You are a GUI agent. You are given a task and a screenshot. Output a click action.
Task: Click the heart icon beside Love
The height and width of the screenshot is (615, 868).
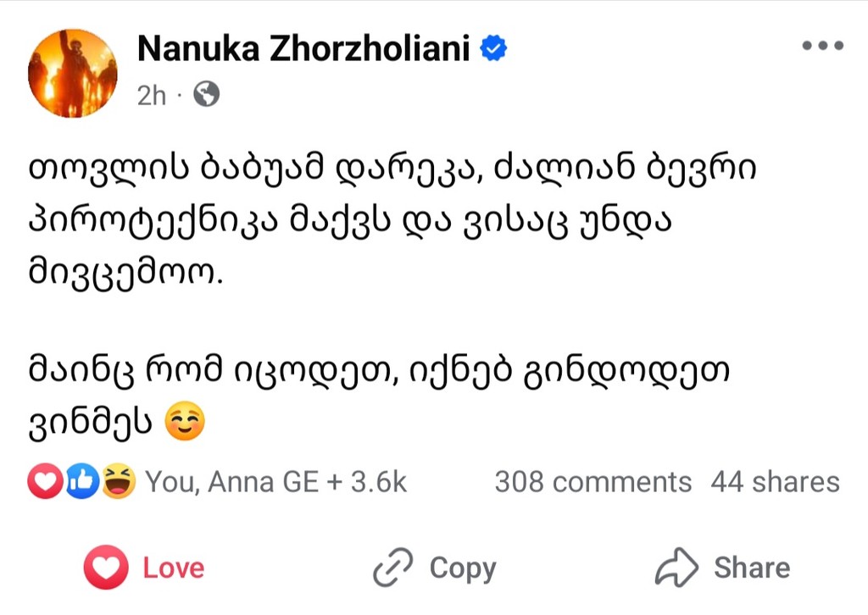point(108,567)
